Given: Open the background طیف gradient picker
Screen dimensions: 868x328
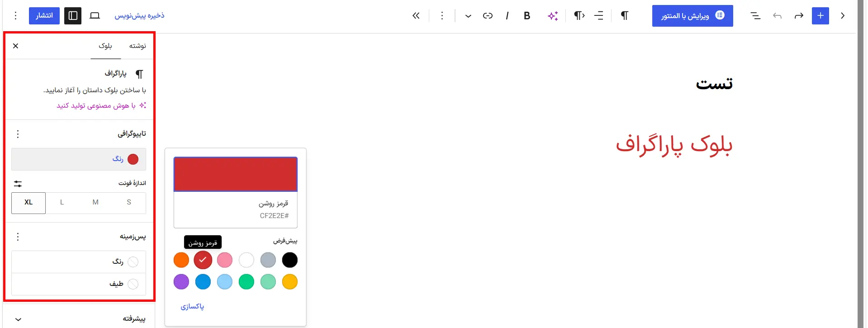Looking at the screenshot, I should click(x=79, y=284).
